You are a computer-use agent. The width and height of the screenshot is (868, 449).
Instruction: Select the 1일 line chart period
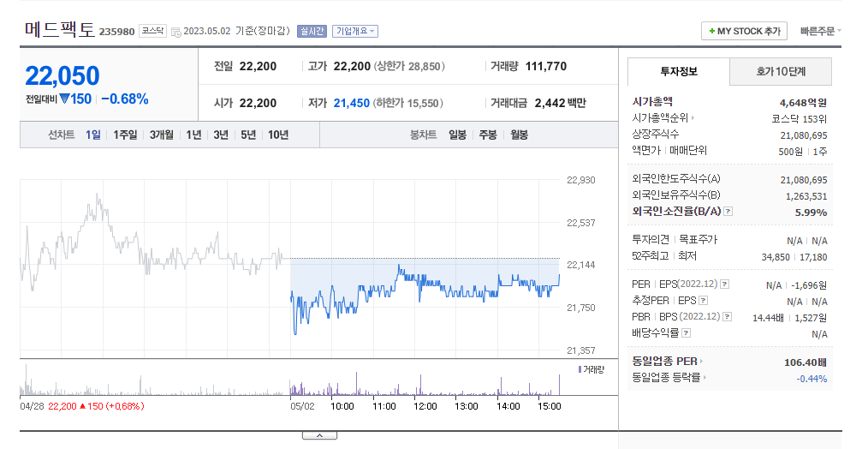point(93,135)
